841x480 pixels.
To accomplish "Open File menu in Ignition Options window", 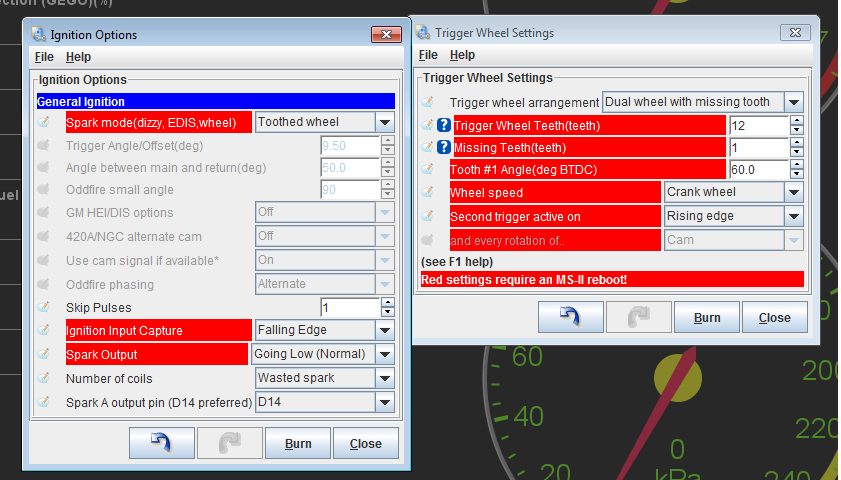I will [x=44, y=57].
